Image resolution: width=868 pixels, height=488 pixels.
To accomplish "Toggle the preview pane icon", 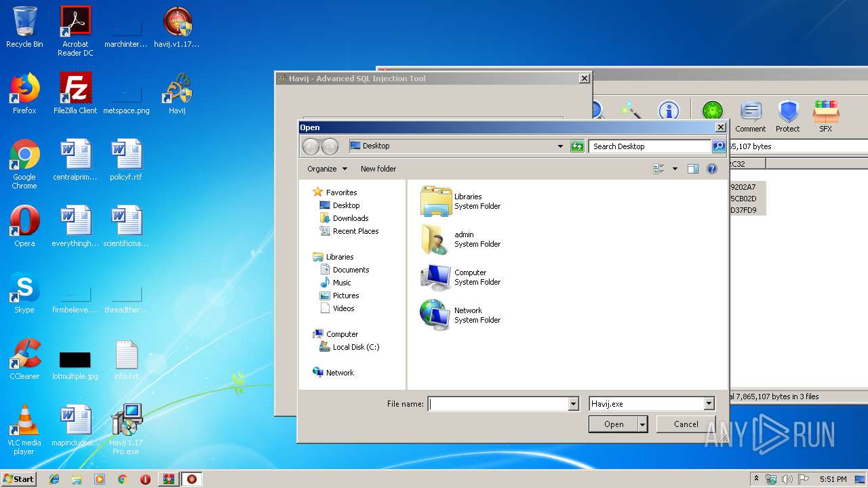I will pyautogui.click(x=693, y=169).
